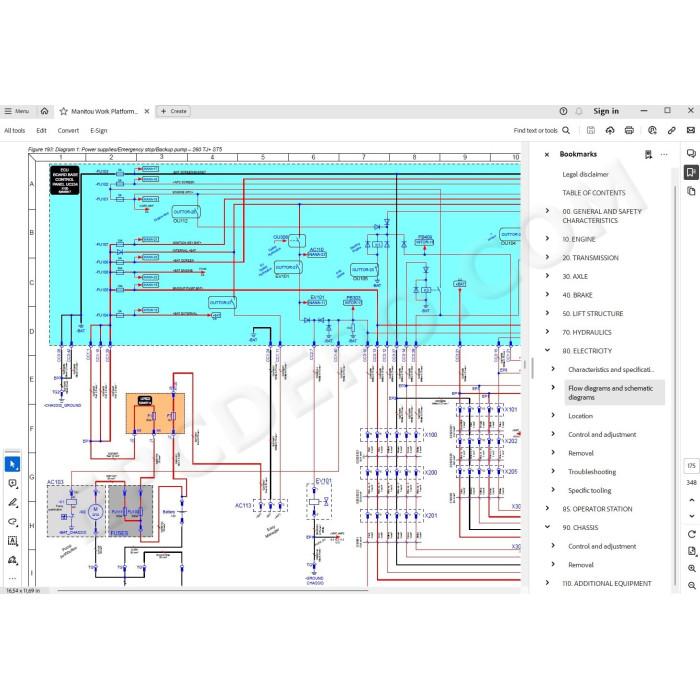Toggle the comments panel icon in the right rail
This screenshot has width=700, height=700.
pyautogui.click(x=691, y=153)
